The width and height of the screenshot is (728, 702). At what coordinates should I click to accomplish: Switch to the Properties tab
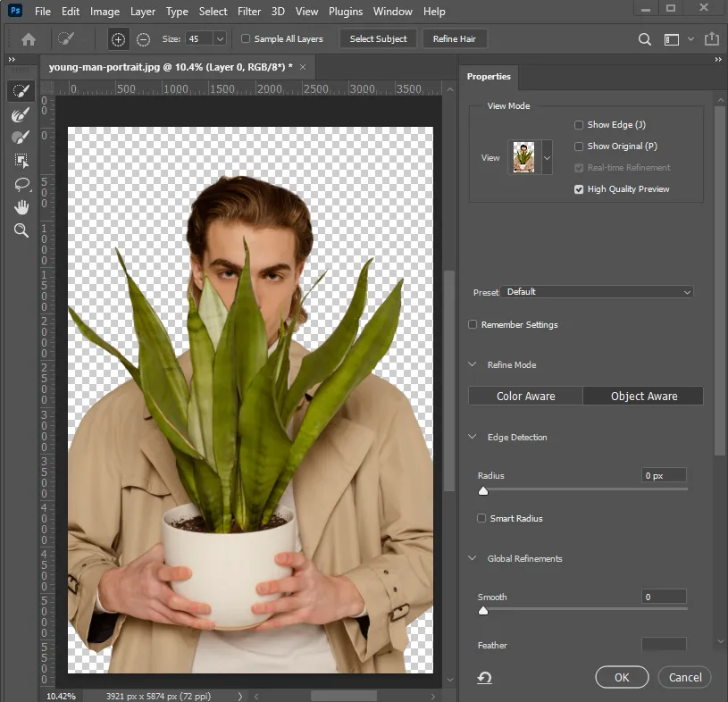[x=489, y=77]
